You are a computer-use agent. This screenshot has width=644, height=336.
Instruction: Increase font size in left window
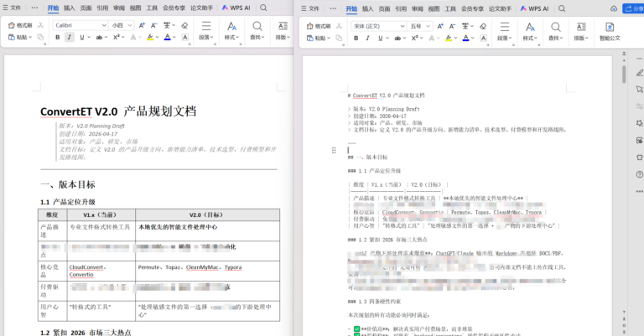click(142, 25)
